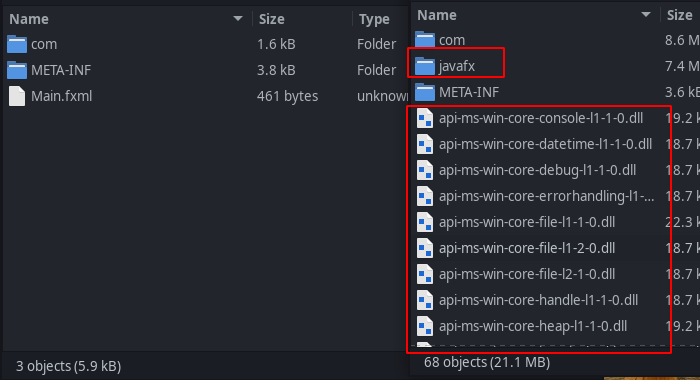Image resolution: width=700 pixels, height=380 pixels.
Task: Open the javafx folder icon
Action: (x=425, y=66)
